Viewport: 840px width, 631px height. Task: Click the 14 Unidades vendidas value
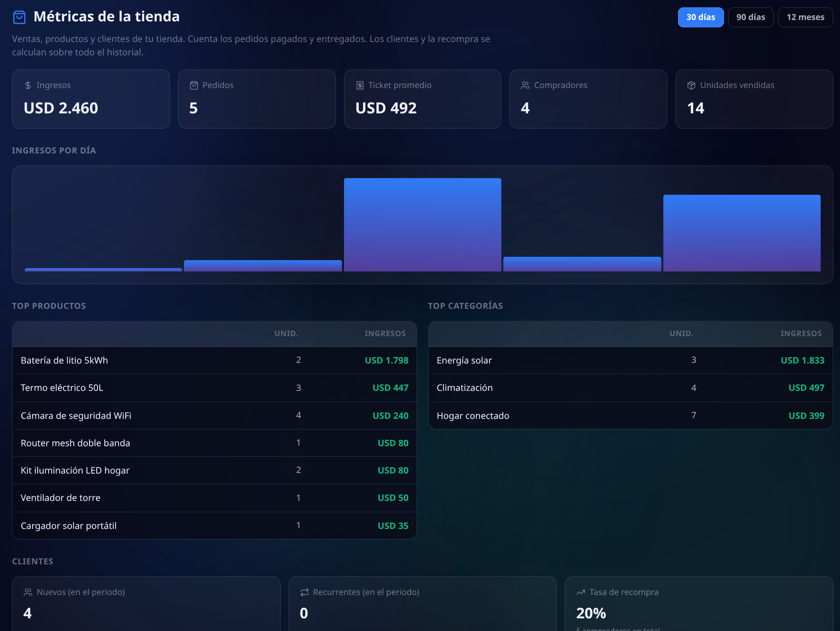695,108
